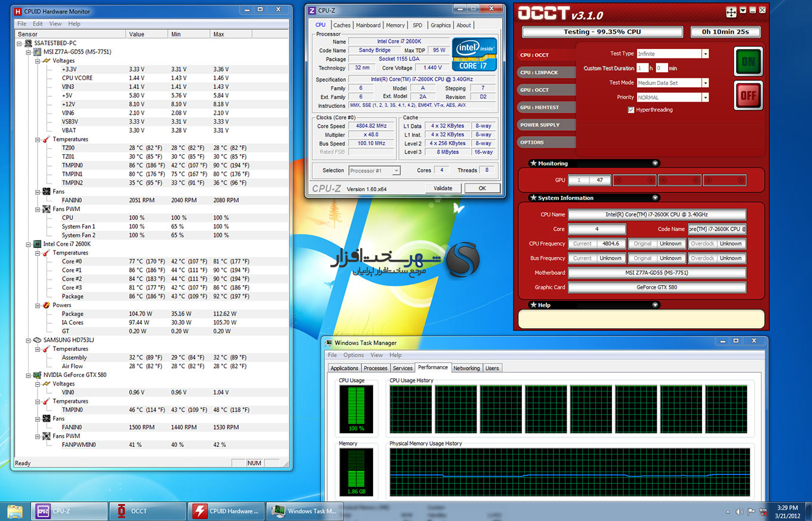
Task: Click the SAMSUNG HD753LJ drive icon
Action: pyautogui.click(x=37, y=340)
